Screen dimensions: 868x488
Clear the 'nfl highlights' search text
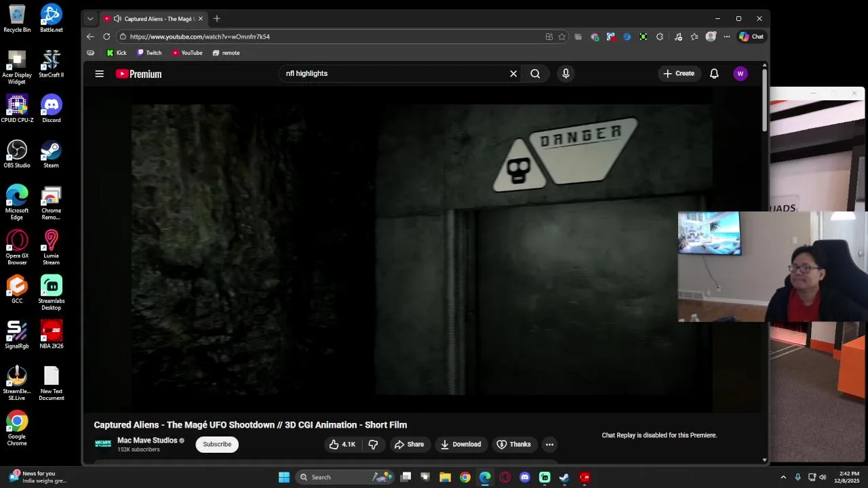(x=513, y=74)
